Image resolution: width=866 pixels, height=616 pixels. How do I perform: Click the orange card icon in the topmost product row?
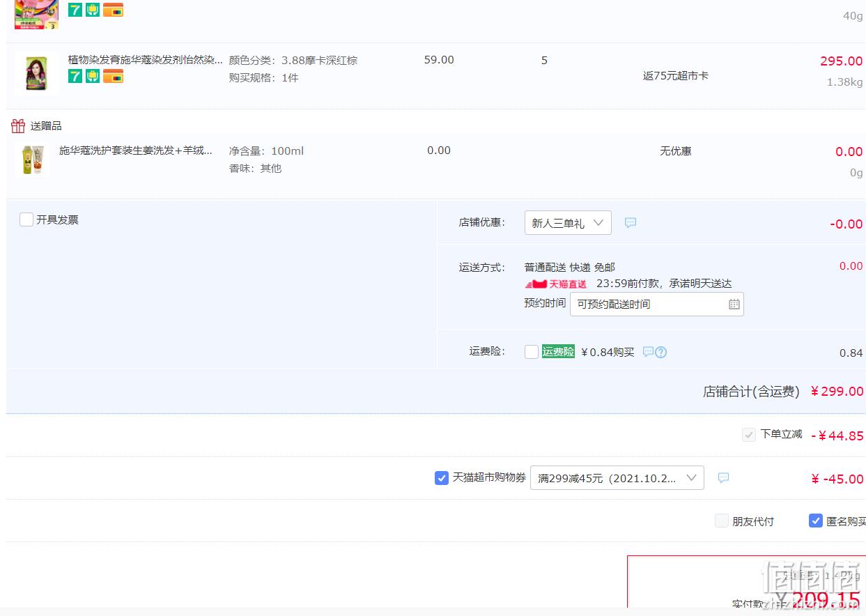tap(113, 10)
